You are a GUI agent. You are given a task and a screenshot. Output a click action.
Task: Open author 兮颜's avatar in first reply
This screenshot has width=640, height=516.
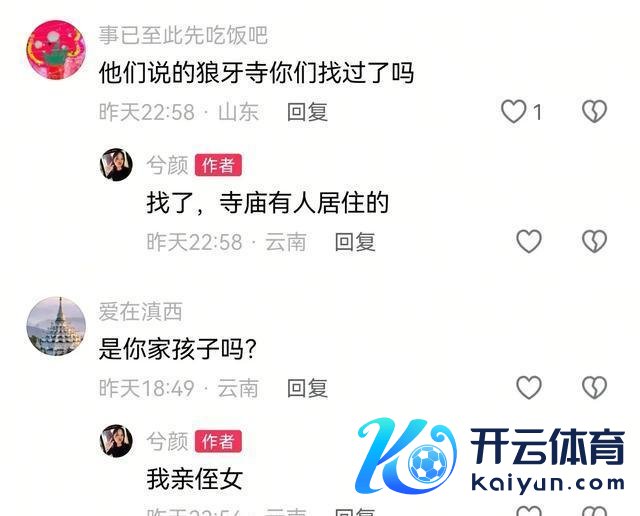click(116, 165)
